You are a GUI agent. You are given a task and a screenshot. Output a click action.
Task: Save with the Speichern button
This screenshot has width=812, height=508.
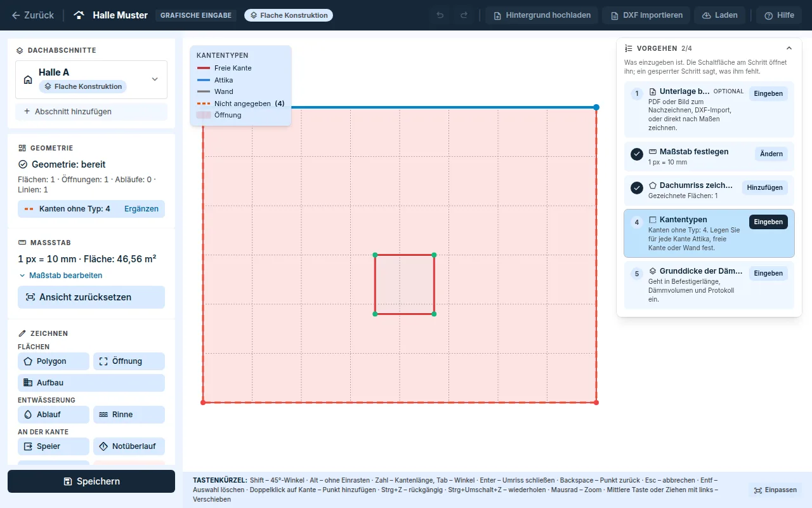[x=91, y=481]
